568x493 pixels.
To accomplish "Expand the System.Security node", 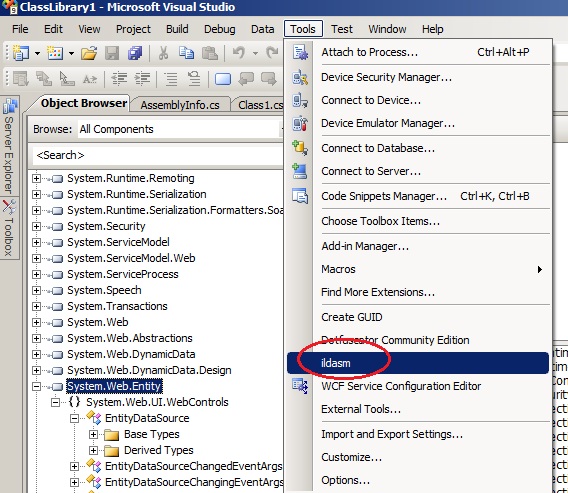I will [36, 226].
